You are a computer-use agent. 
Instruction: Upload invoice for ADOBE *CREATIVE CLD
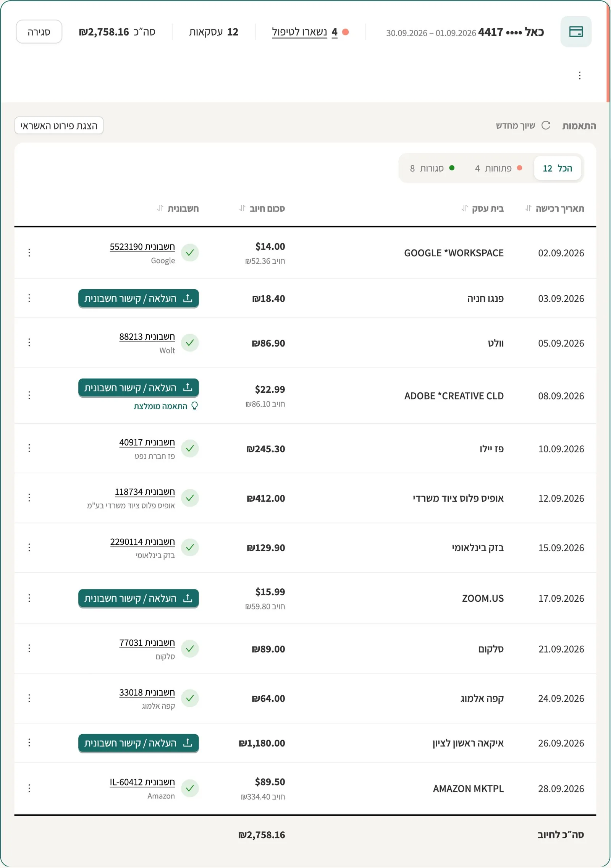click(139, 388)
